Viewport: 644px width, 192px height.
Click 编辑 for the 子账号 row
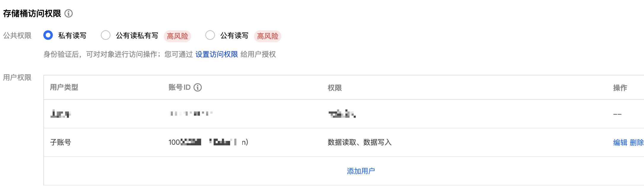point(620,142)
